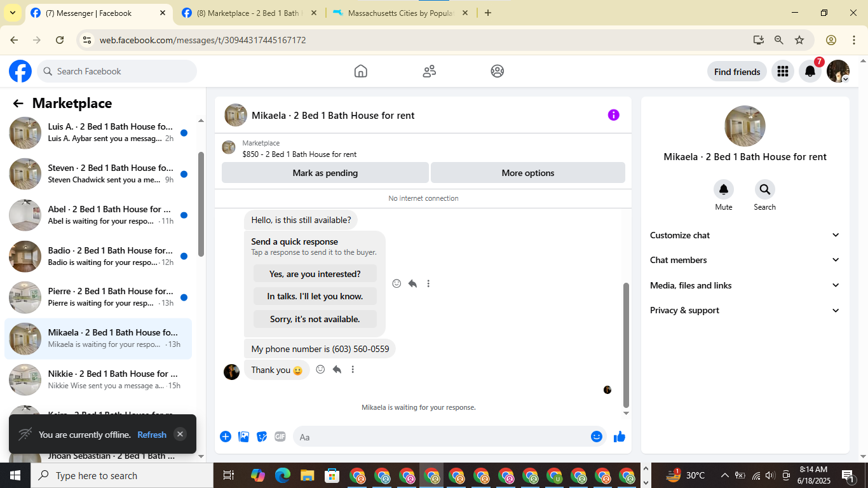Image resolution: width=868 pixels, height=488 pixels.
Task: Expand Chat members section
Action: pyautogui.click(x=745, y=260)
